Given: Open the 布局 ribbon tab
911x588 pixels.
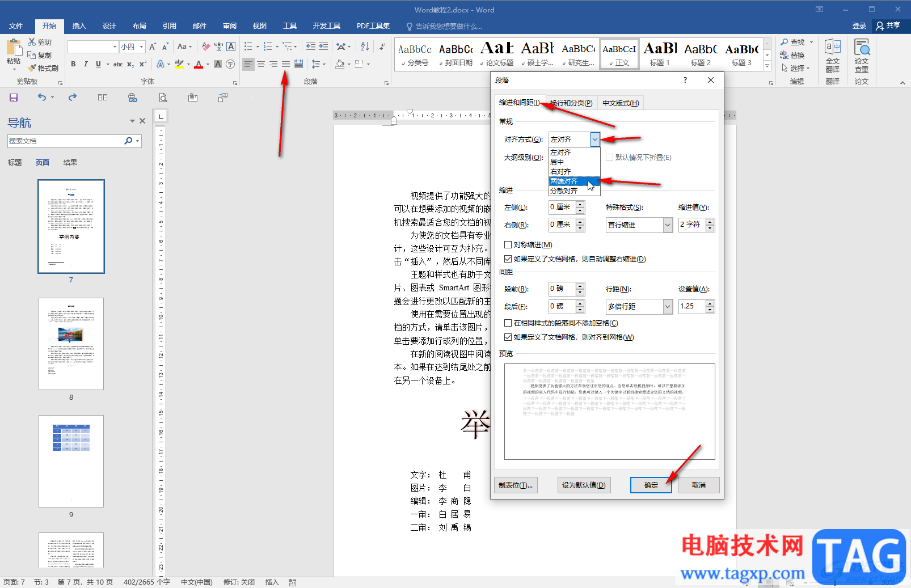Looking at the screenshot, I should coord(139,26).
